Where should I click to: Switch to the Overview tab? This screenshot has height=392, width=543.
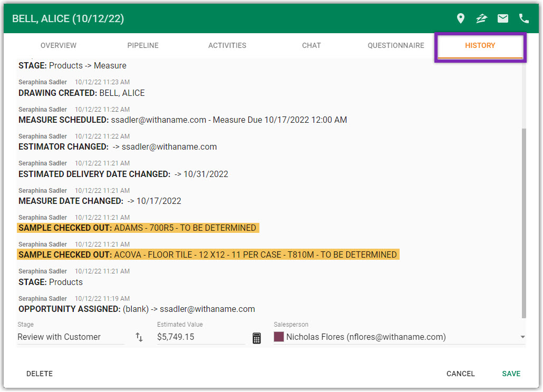[59, 46]
